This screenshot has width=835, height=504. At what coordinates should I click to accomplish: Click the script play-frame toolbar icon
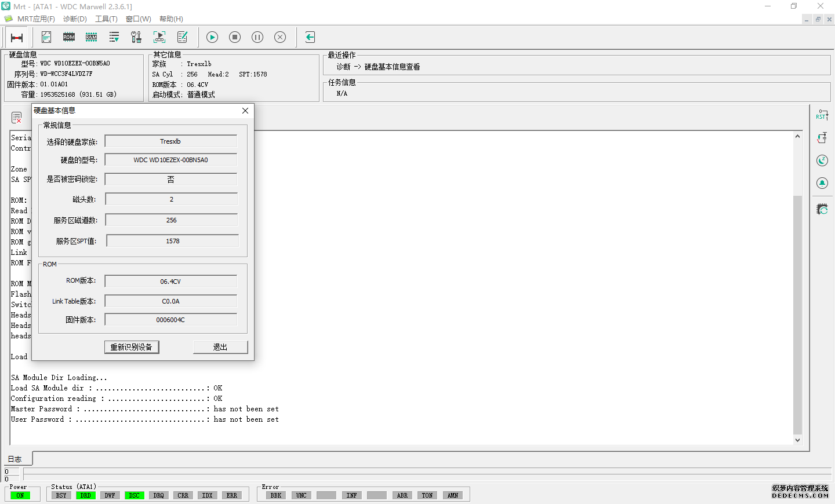click(x=159, y=37)
